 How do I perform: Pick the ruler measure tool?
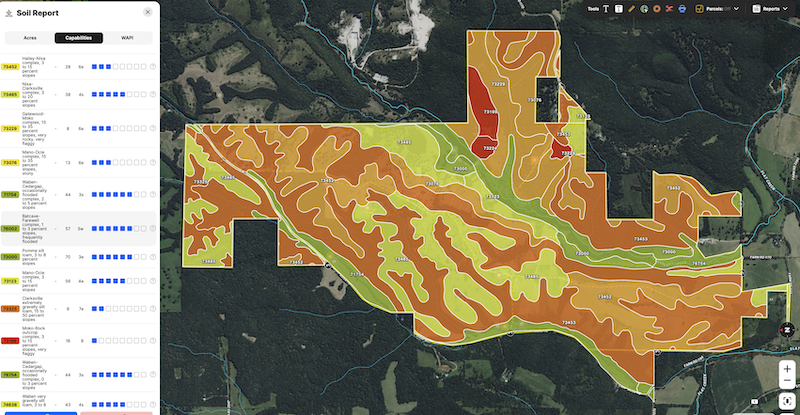coord(632,8)
